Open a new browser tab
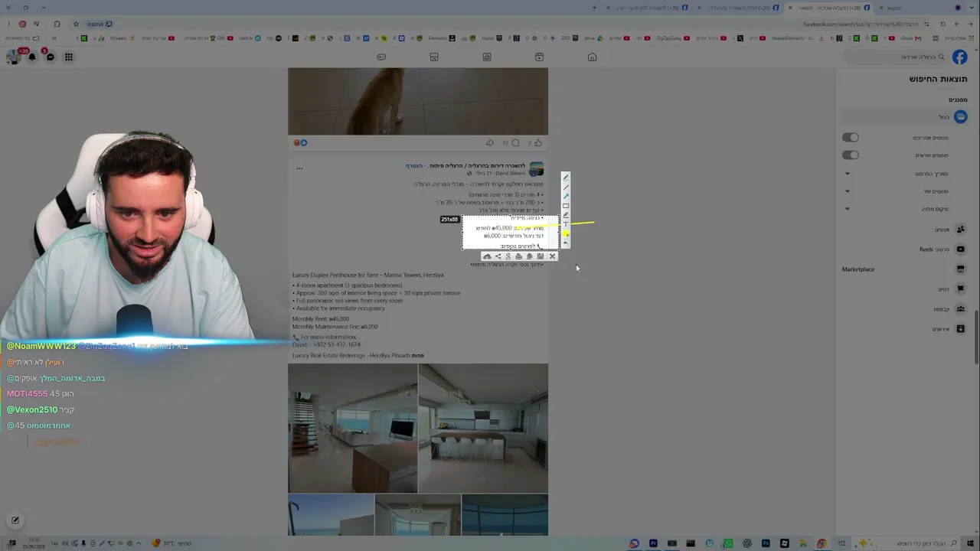 coord(594,8)
